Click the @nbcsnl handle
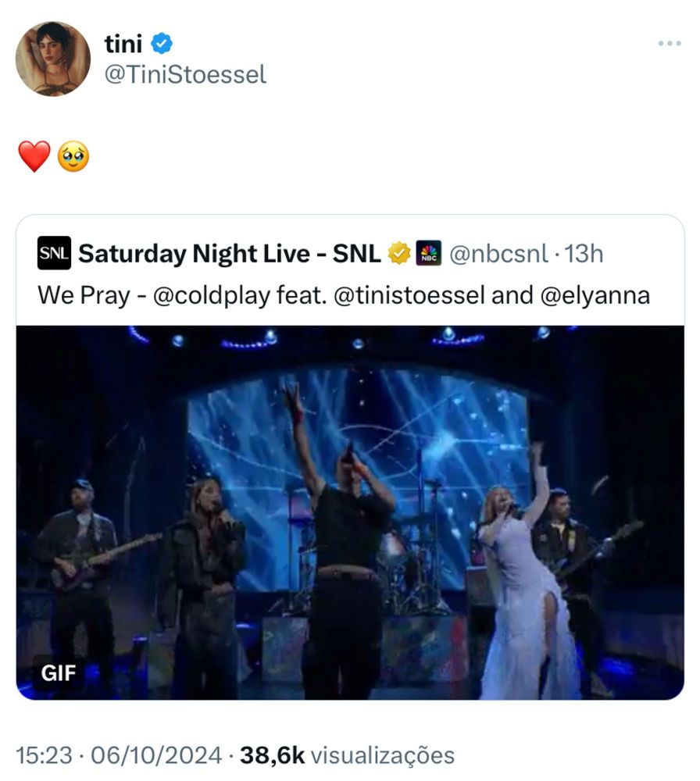 (x=500, y=253)
